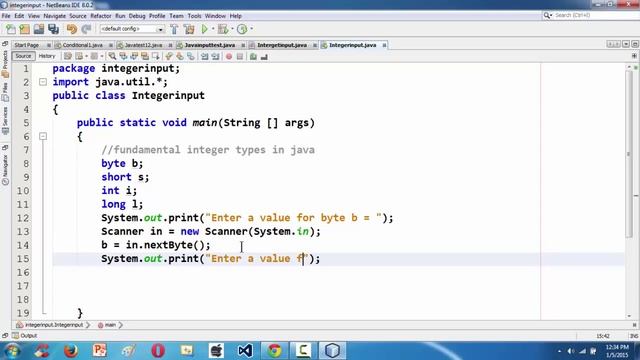Click the Next Bookmark icon

(180, 56)
